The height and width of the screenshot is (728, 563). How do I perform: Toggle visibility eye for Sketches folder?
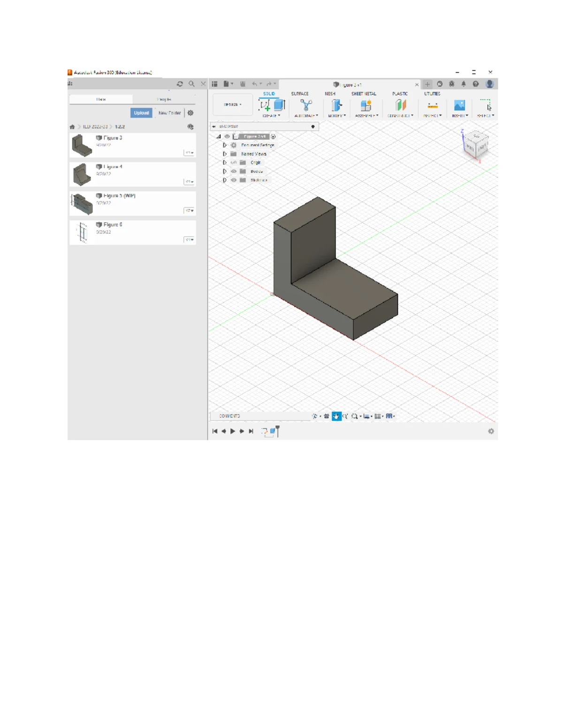point(234,180)
